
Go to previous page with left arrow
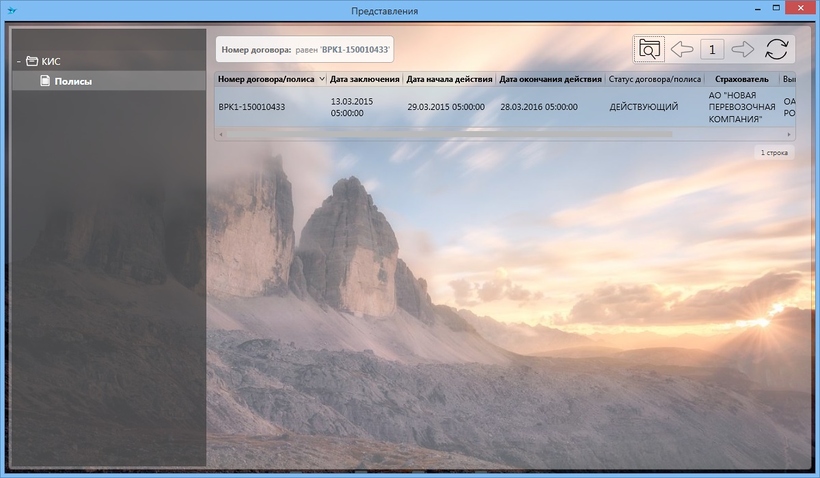(x=681, y=49)
